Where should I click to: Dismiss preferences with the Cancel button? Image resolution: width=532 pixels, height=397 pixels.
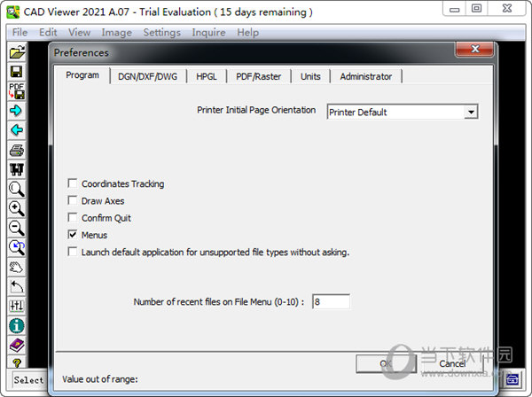(x=452, y=364)
